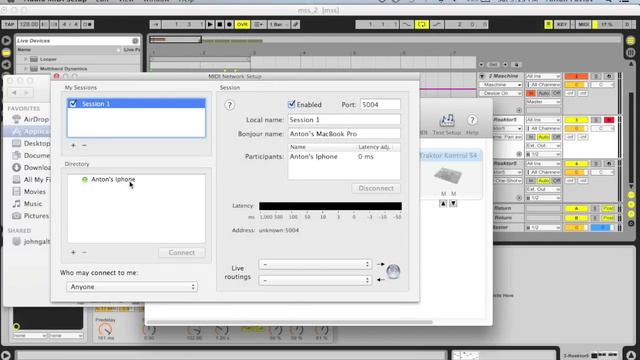
Task: Collapse the 2 Maschine track triangle
Action: click(482, 76)
